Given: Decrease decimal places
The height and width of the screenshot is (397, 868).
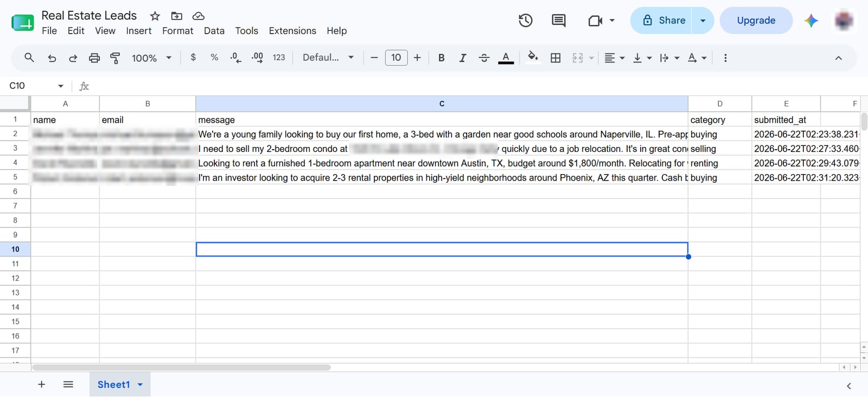Looking at the screenshot, I should (x=235, y=57).
